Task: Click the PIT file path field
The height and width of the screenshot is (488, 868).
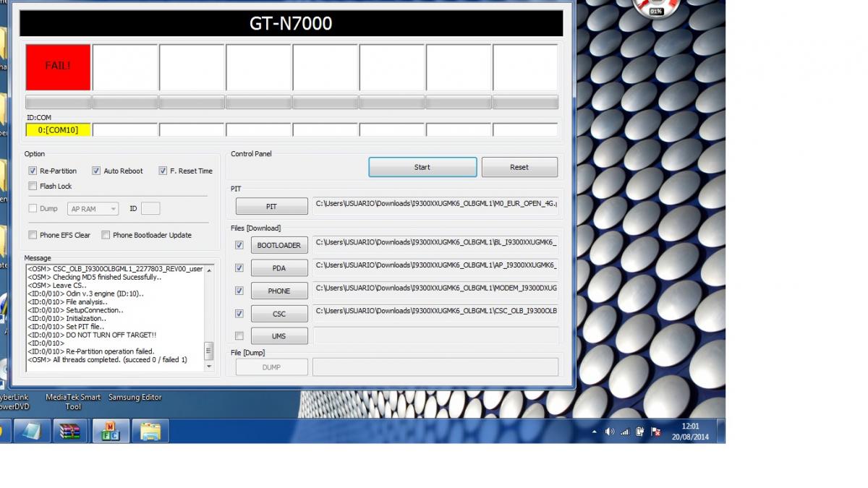Action: click(x=435, y=205)
